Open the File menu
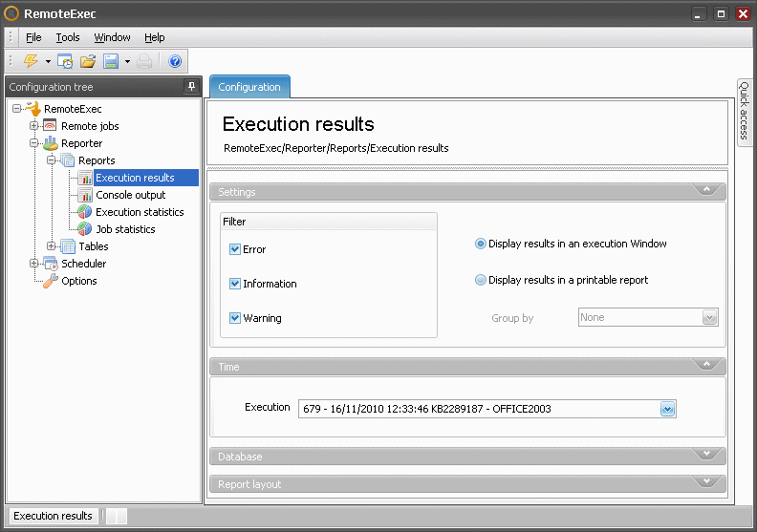The image size is (757, 532). pyautogui.click(x=33, y=37)
